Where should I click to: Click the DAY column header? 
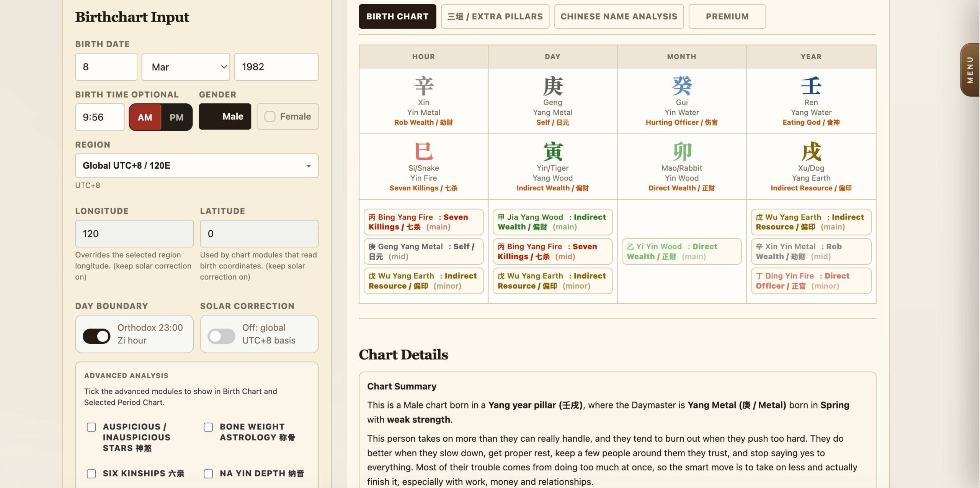coord(552,57)
